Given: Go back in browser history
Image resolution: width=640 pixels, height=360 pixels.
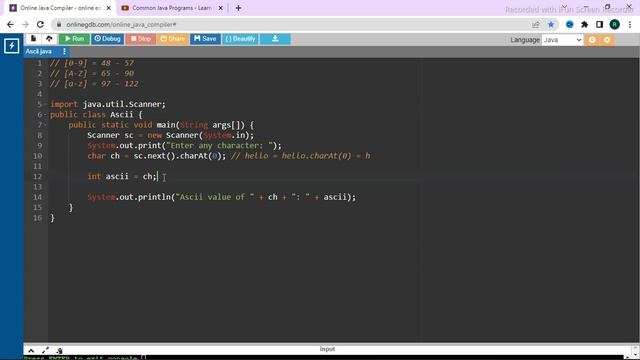Looking at the screenshot, I should pos(10,24).
